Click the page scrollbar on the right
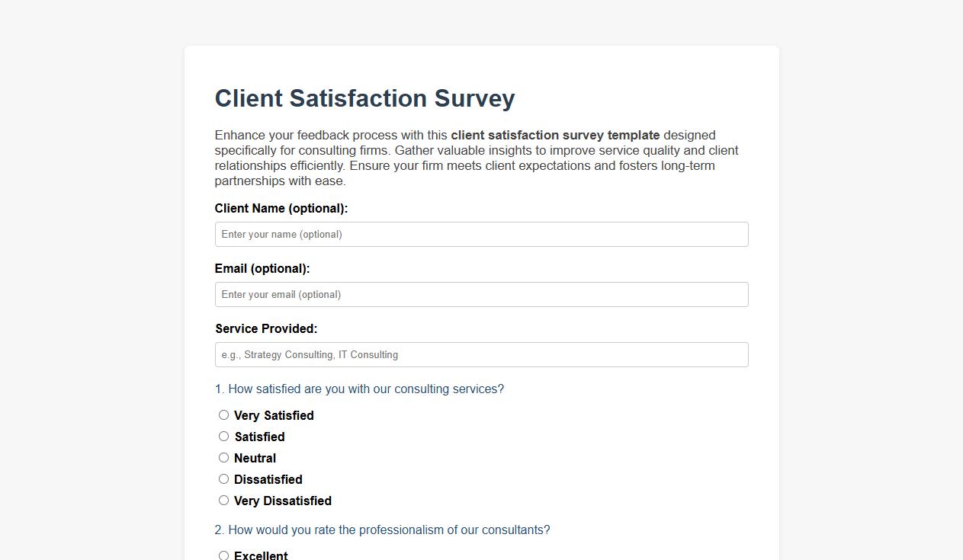 point(958,280)
